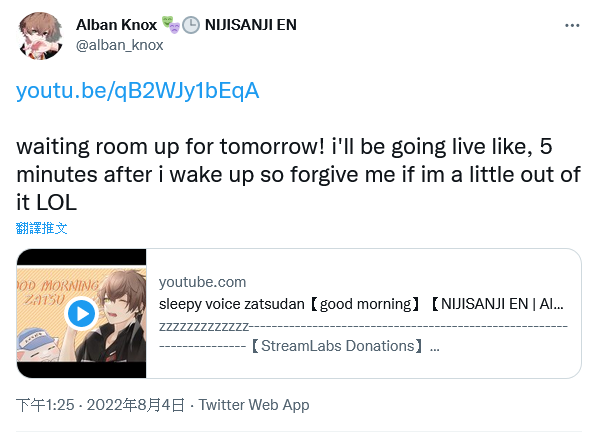Screen dimensions: 598x432
Task: Click the clock emoji in the display name
Action: pos(191,25)
